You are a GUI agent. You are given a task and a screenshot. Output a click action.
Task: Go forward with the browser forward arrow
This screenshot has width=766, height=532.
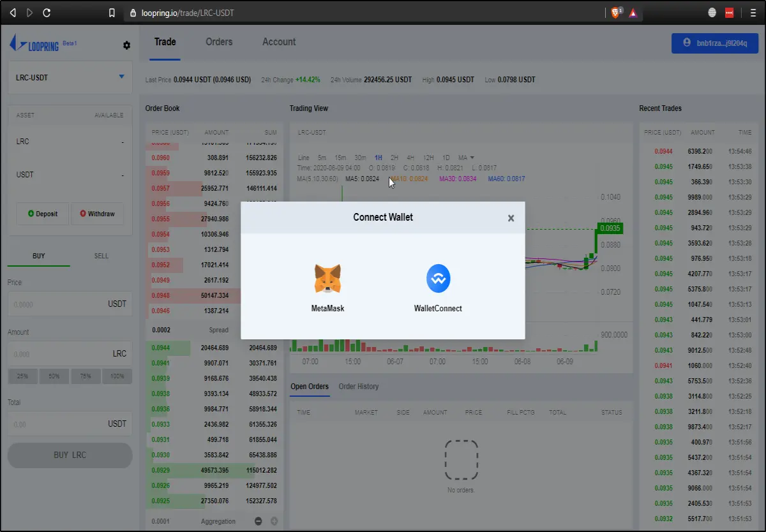tap(29, 12)
